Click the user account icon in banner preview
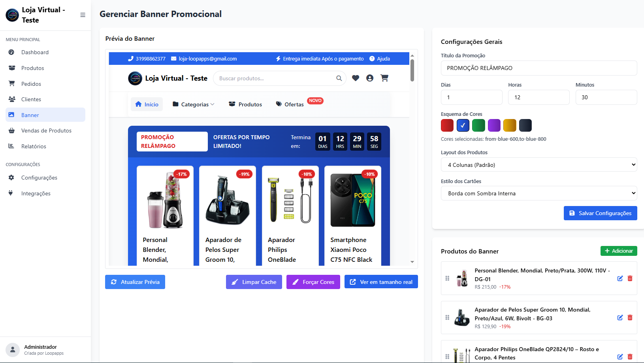Image resolution: width=644 pixels, height=363 pixels. point(370,78)
